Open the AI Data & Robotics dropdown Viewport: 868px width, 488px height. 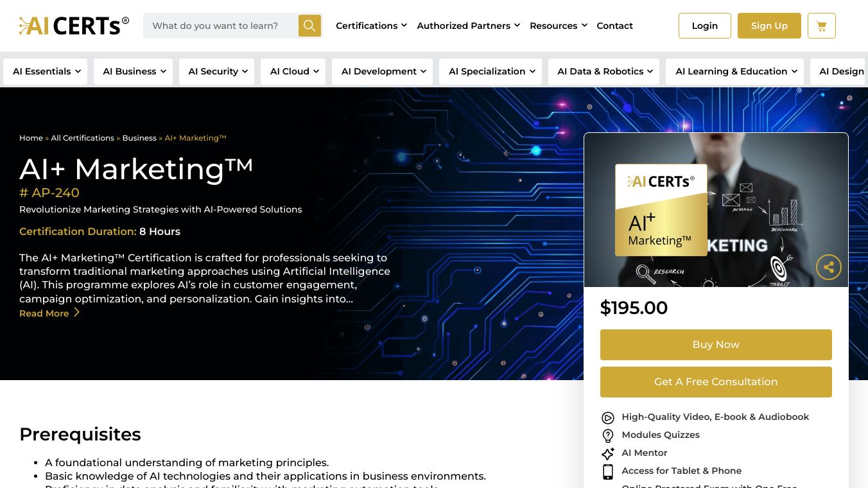point(604,71)
